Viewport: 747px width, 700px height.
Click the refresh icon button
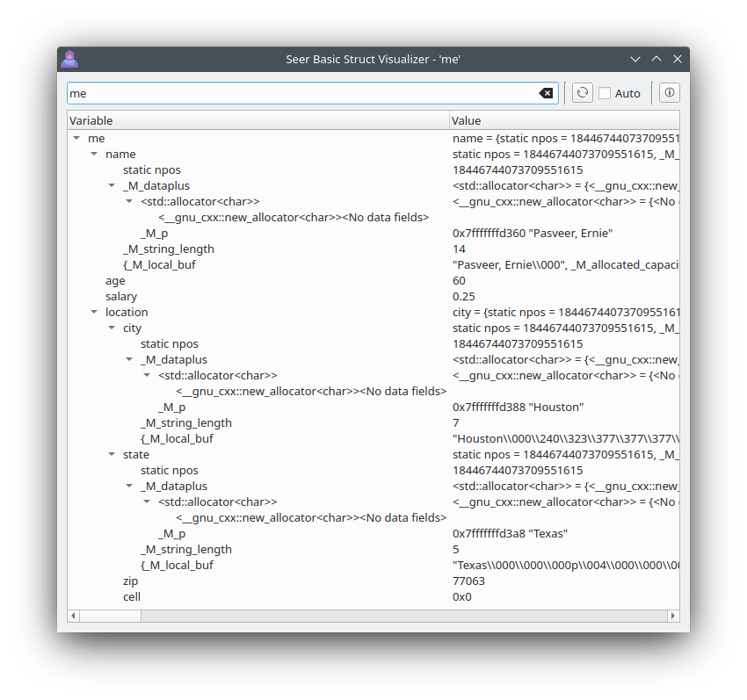tap(582, 93)
